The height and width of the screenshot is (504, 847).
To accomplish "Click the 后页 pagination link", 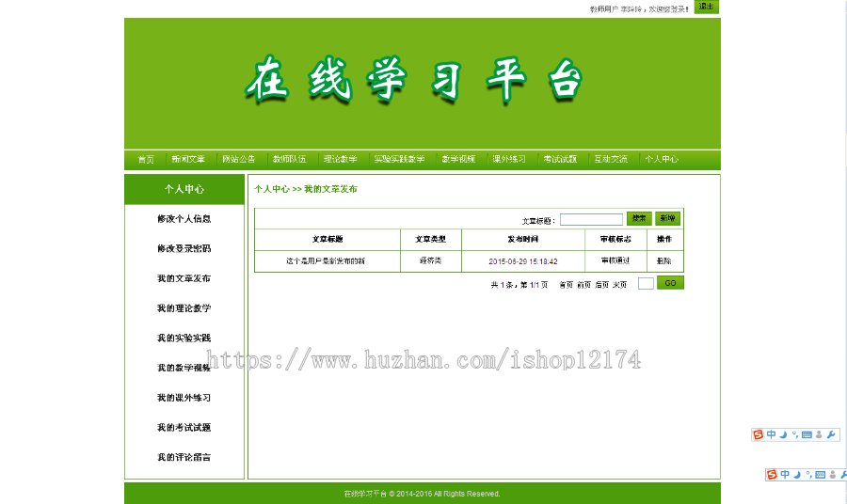I will tap(601, 285).
